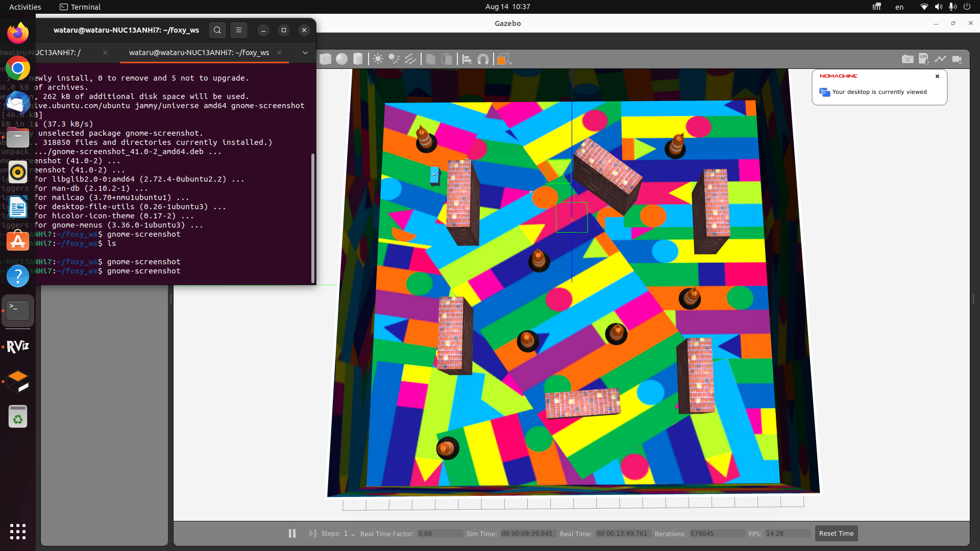Select the blue robot in Gazebo scene

434,176
